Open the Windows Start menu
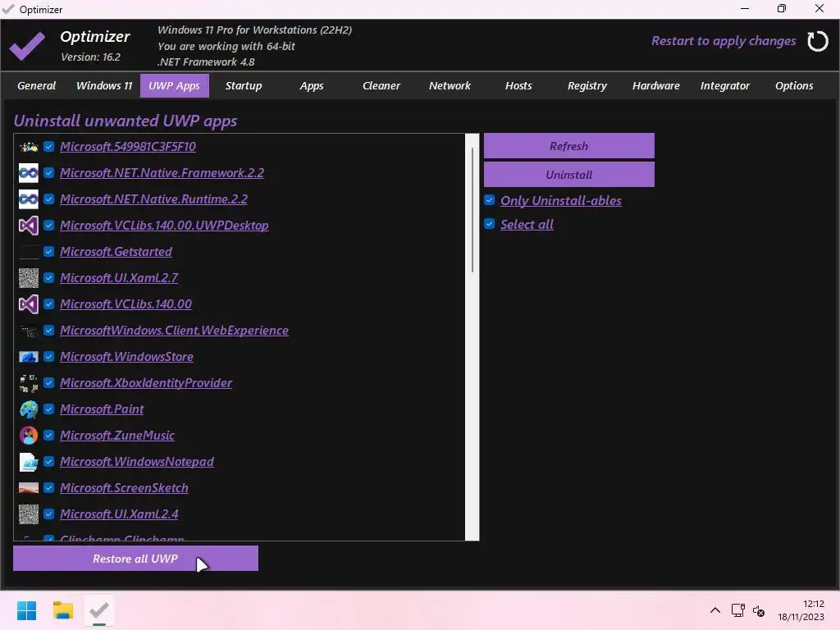 click(27, 610)
